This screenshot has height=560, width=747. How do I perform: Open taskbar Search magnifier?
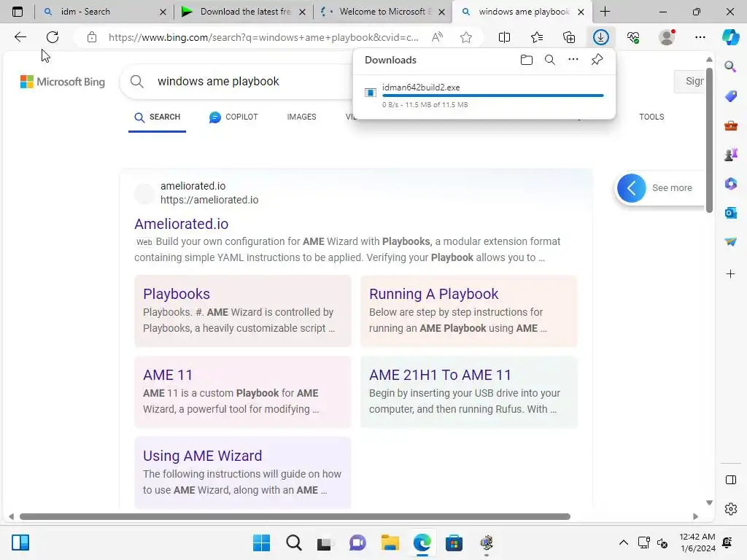[x=294, y=542]
